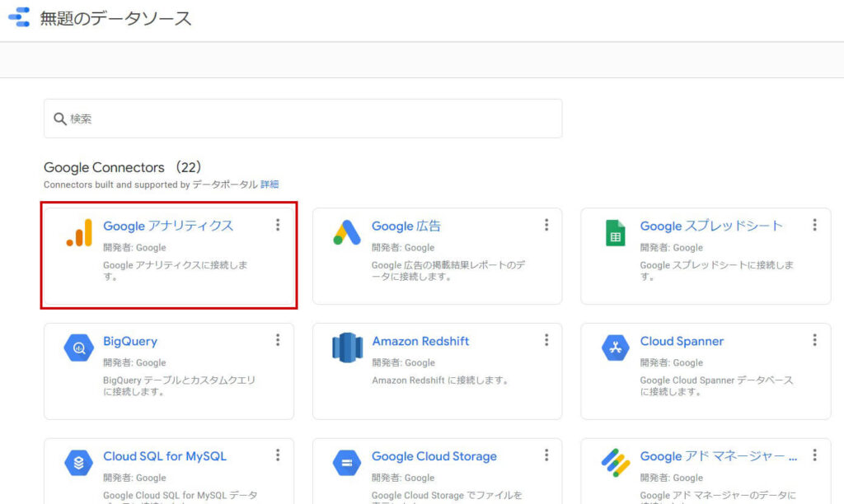Click the Google アナリティクス bar chart icon
Viewport: 844px width, 504px height.
point(79,233)
